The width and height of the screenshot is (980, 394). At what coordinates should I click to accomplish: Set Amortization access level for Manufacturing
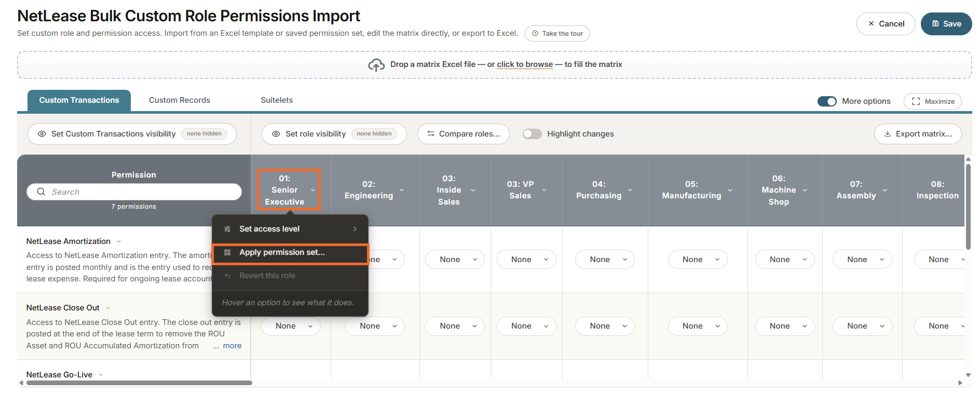pos(698,260)
